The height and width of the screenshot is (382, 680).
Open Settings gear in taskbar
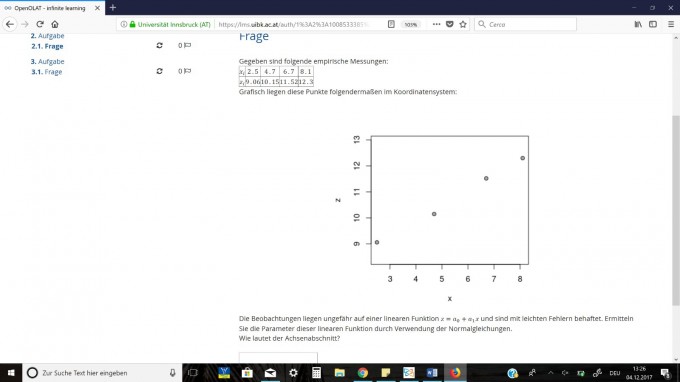click(293, 373)
